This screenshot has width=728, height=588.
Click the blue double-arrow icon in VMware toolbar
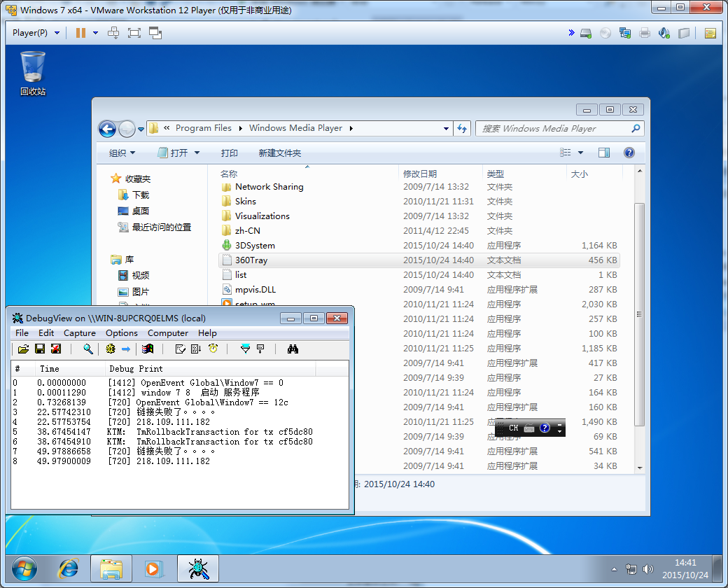pyautogui.click(x=571, y=33)
